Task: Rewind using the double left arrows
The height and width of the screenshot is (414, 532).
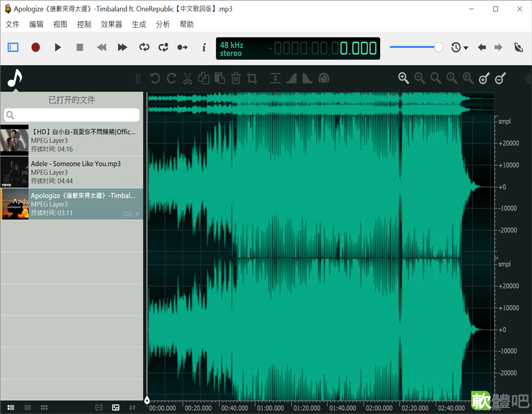Action: click(x=102, y=47)
